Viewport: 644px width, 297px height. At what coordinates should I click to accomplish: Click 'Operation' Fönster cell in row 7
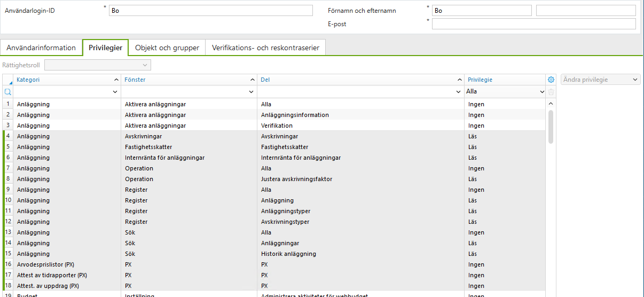189,168
